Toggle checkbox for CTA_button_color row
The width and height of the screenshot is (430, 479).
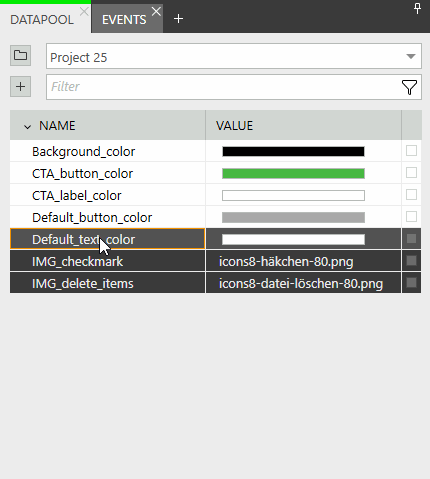click(x=411, y=173)
